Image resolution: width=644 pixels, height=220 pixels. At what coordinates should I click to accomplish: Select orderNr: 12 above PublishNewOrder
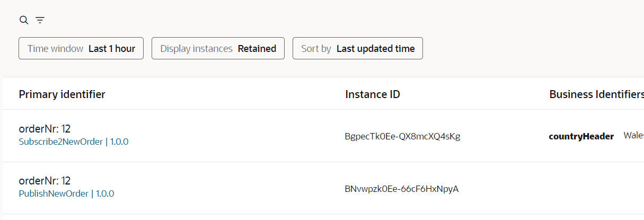[45, 181]
